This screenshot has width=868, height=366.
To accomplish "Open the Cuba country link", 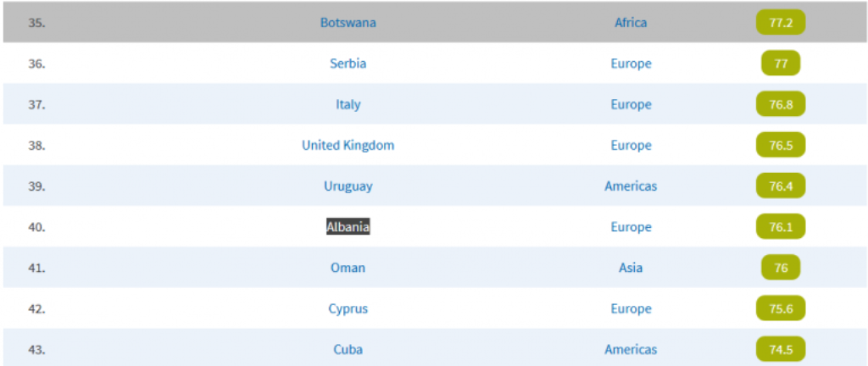I will (348, 349).
